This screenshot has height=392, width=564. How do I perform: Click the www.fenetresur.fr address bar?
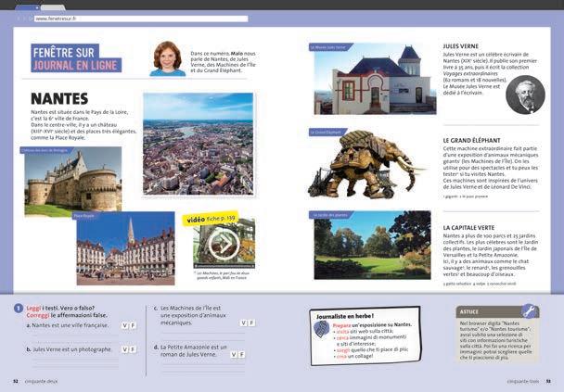141,19
